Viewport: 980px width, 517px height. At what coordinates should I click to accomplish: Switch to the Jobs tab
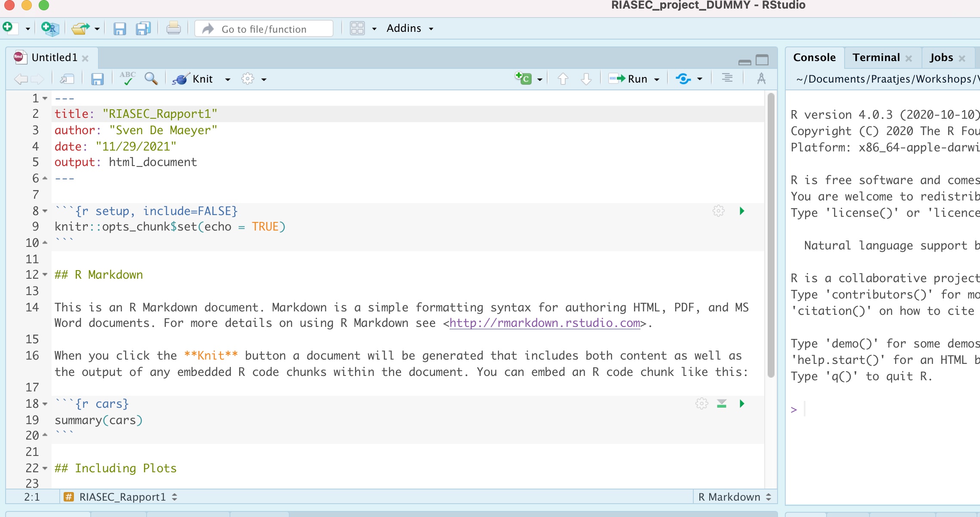[941, 58]
